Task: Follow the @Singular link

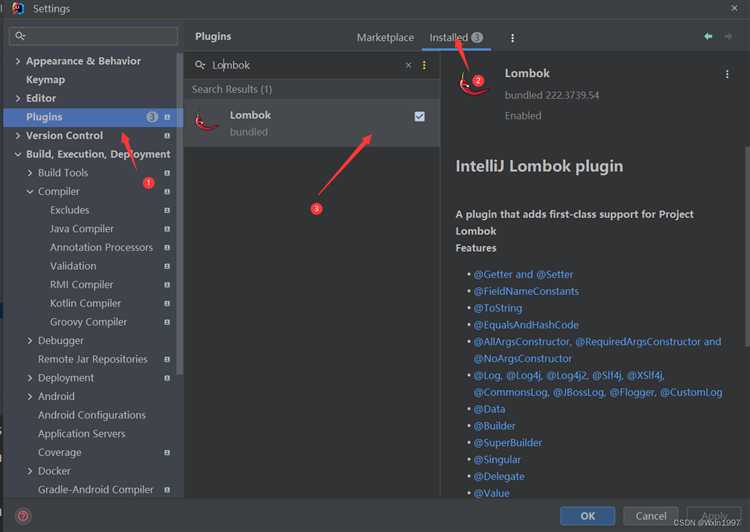Action: [x=497, y=459]
